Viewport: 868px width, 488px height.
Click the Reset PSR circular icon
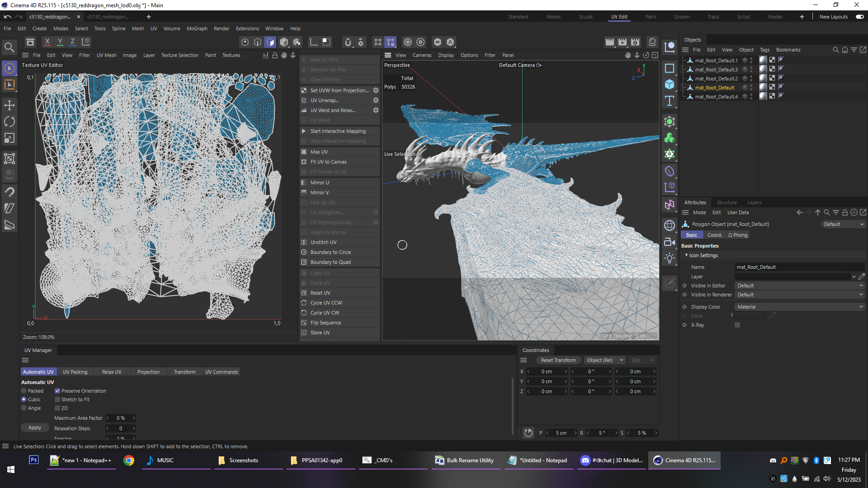pyautogui.click(x=528, y=433)
